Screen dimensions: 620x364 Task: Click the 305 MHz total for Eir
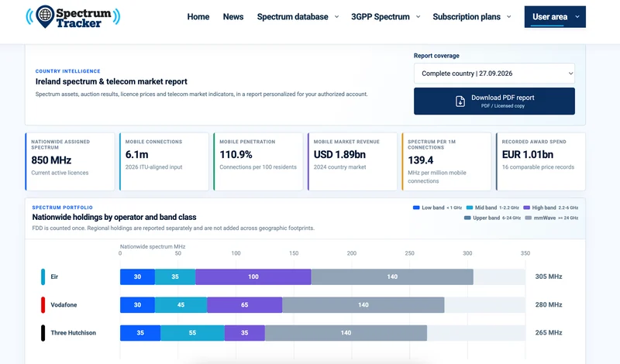tap(549, 276)
